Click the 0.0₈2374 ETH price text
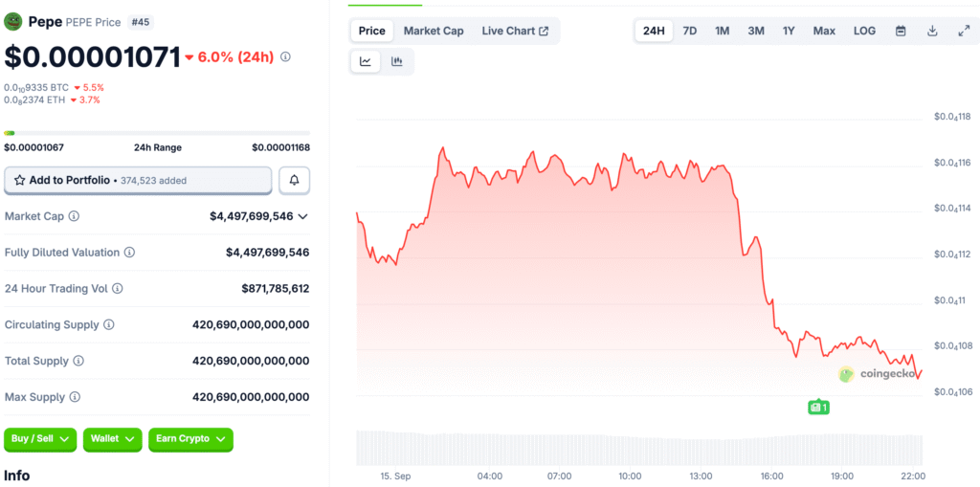980x487 pixels. point(34,100)
